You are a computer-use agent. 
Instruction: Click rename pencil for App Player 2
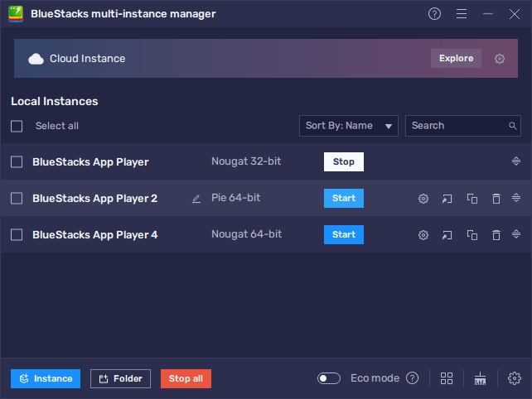196,199
